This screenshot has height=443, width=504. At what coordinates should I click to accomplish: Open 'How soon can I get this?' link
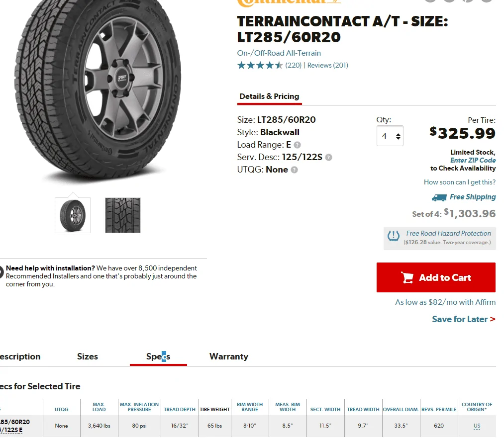[459, 182]
